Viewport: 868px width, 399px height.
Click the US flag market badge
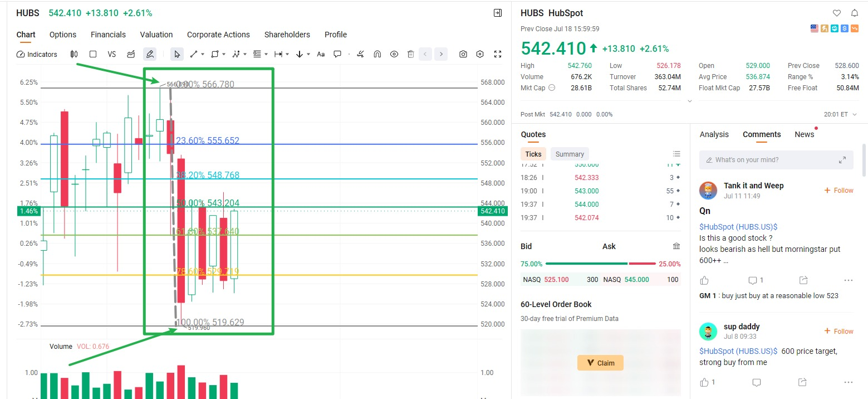click(x=815, y=28)
